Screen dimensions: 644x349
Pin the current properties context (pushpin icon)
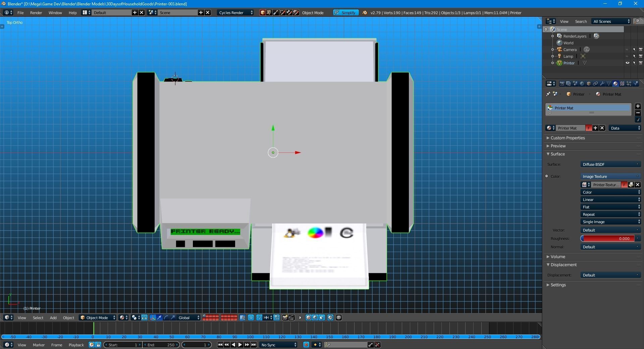coord(548,94)
